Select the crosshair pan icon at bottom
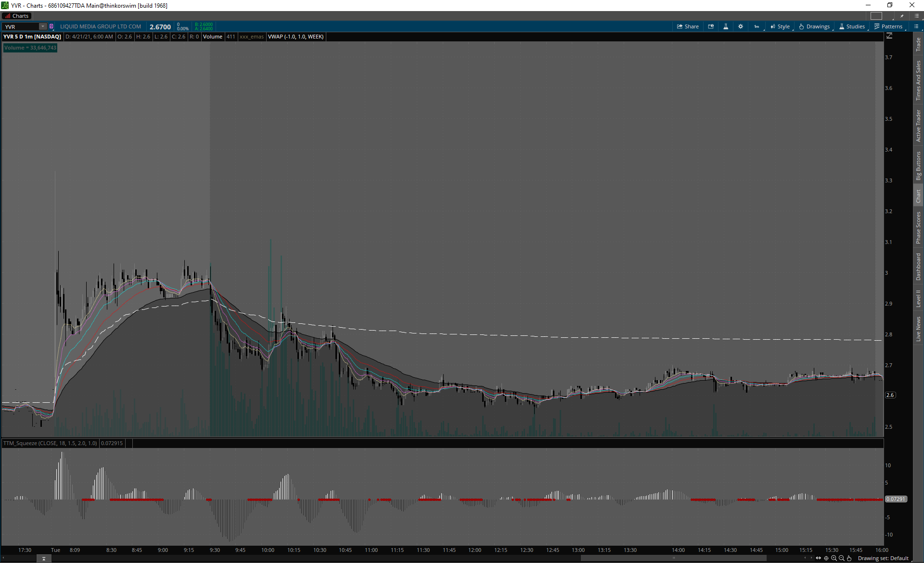924x563 pixels. [826, 558]
